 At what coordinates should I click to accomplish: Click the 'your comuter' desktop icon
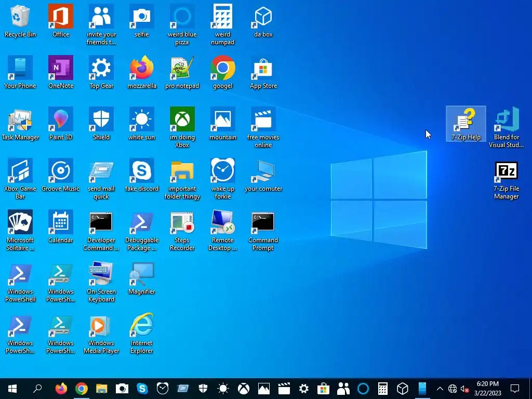click(263, 176)
